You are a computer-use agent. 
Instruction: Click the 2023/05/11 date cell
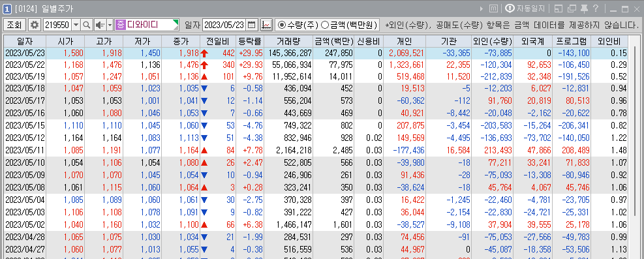[25, 150]
